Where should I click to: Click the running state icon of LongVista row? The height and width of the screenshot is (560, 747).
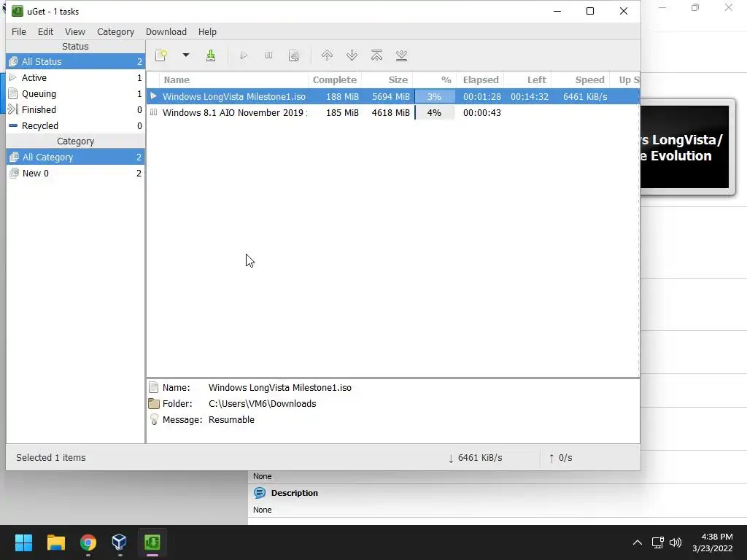point(153,96)
